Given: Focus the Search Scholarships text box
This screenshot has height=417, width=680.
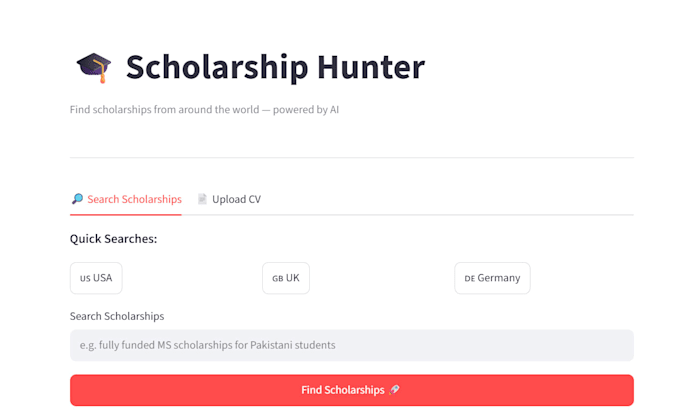Looking at the screenshot, I should tap(352, 345).
